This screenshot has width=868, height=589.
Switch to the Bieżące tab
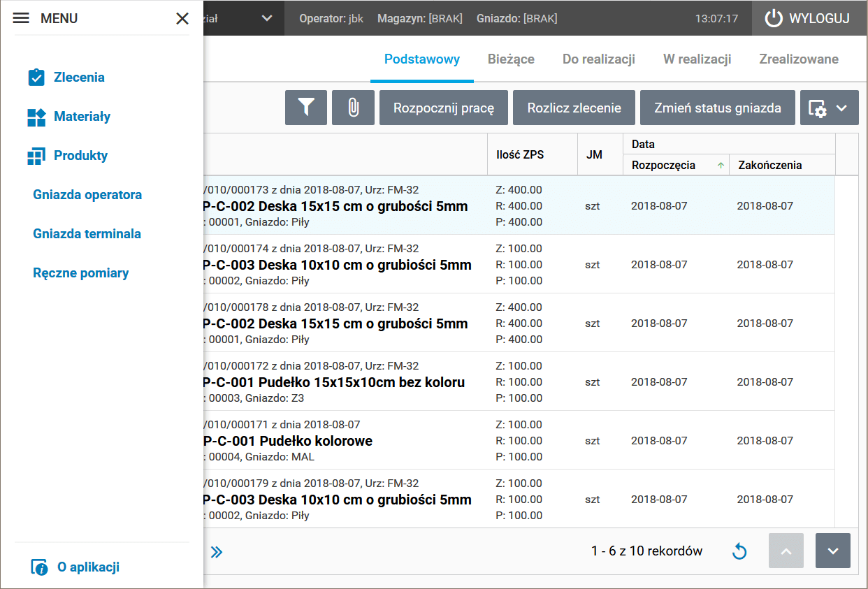(511, 59)
